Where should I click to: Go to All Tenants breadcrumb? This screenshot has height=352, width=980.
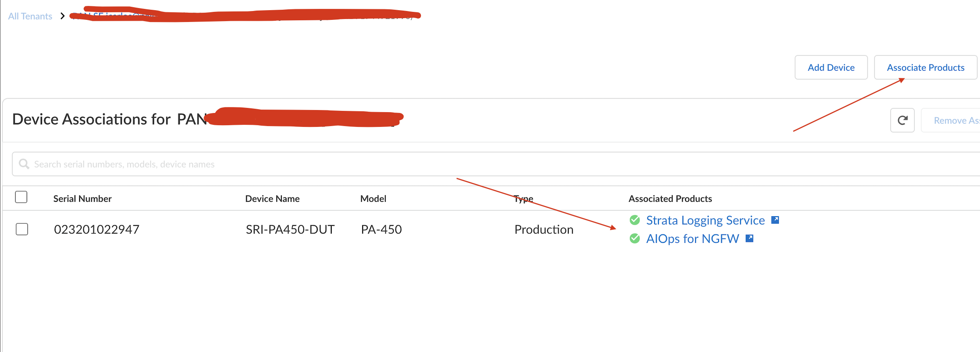(x=30, y=16)
